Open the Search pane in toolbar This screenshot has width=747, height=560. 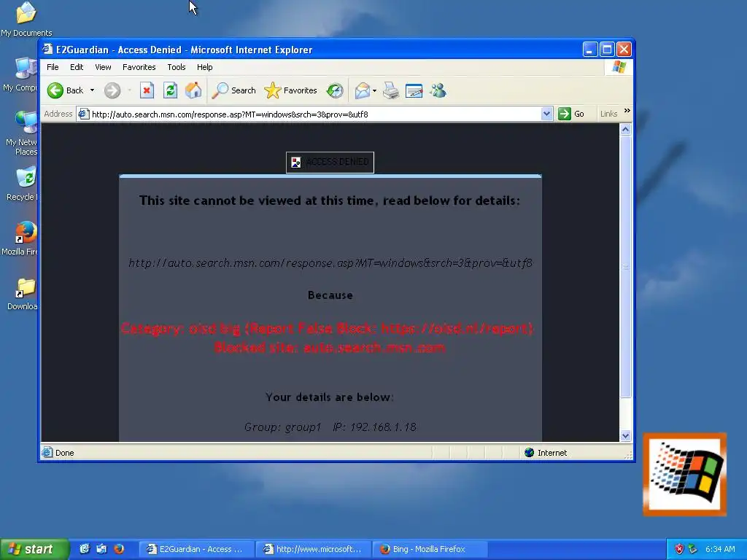[x=234, y=90]
